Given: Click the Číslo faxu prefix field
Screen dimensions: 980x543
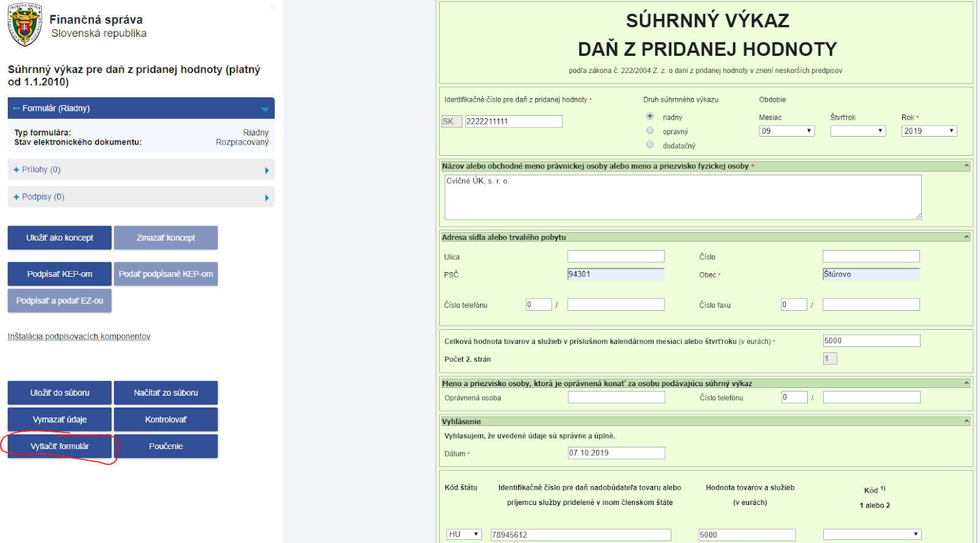Looking at the screenshot, I should tap(794, 305).
